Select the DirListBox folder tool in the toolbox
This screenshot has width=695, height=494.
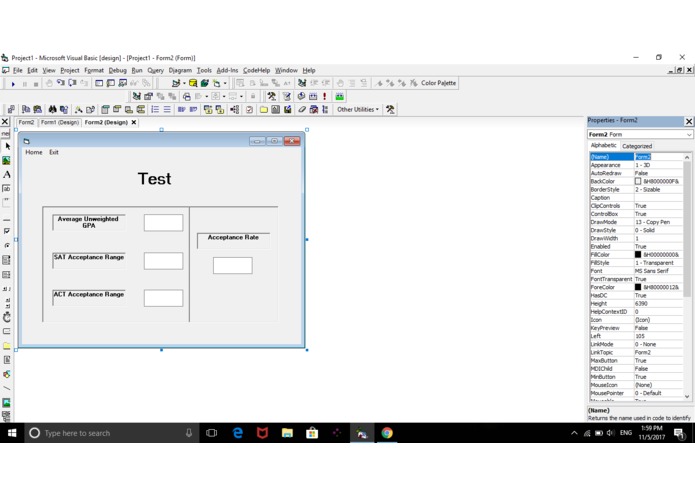[7, 346]
